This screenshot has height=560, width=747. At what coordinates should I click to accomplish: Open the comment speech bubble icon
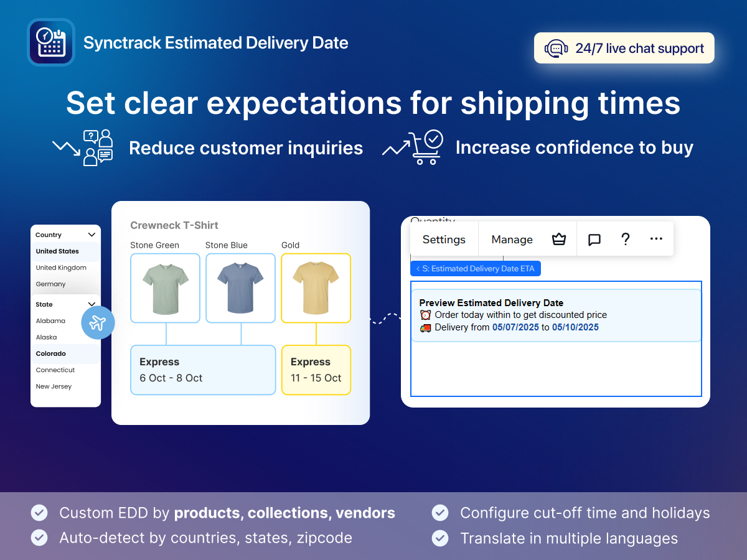[594, 240]
